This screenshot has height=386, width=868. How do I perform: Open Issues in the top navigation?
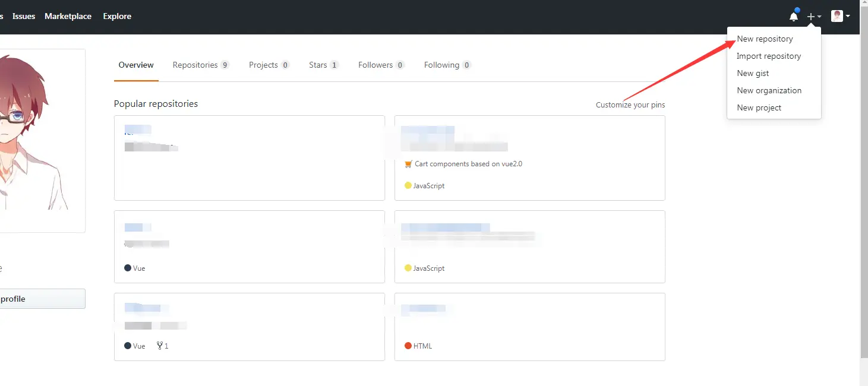[24, 16]
